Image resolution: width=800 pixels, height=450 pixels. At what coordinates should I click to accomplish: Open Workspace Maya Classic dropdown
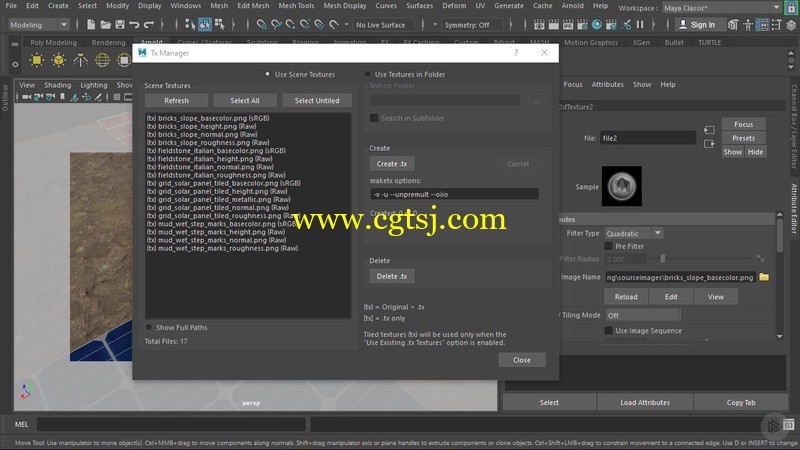coord(721,8)
